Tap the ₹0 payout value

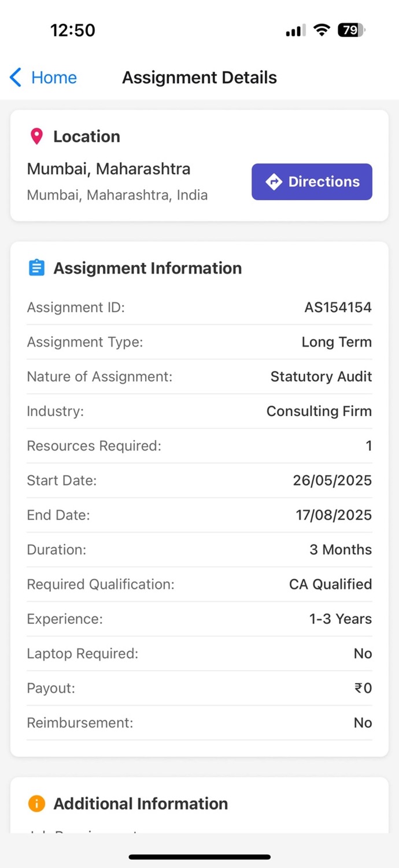pyautogui.click(x=363, y=688)
